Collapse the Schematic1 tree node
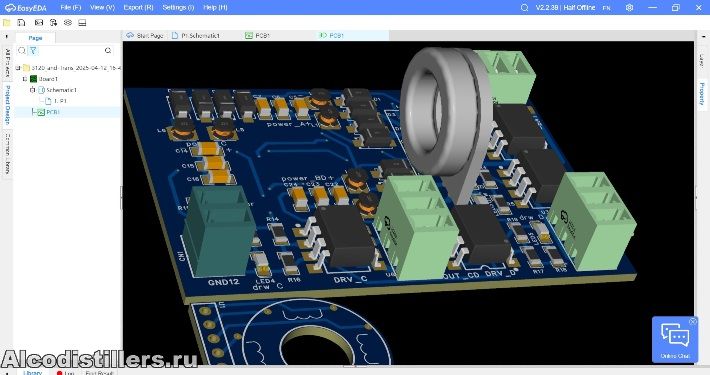The width and height of the screenshot is (710, 375). tap(33, 90)
